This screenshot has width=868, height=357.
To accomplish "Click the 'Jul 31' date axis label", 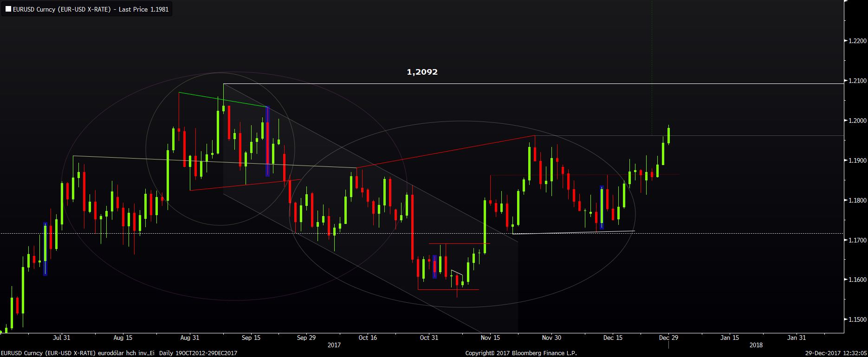I will (x=62, y=338).
